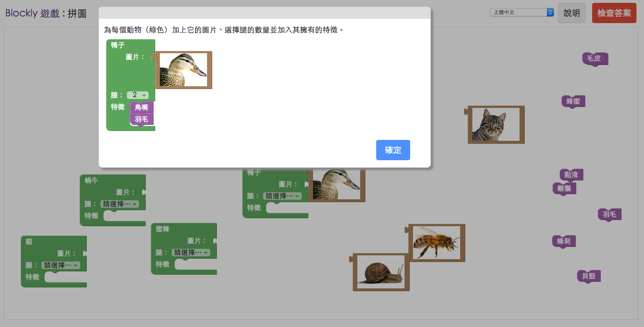Select the 蜂蜜 feature block

click(573, 101)
